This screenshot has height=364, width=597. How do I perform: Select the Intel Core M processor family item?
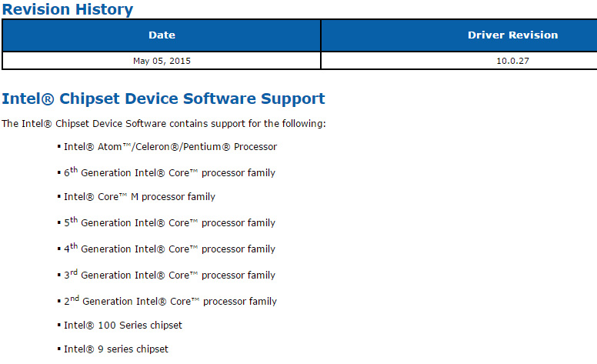pos(139,197)
